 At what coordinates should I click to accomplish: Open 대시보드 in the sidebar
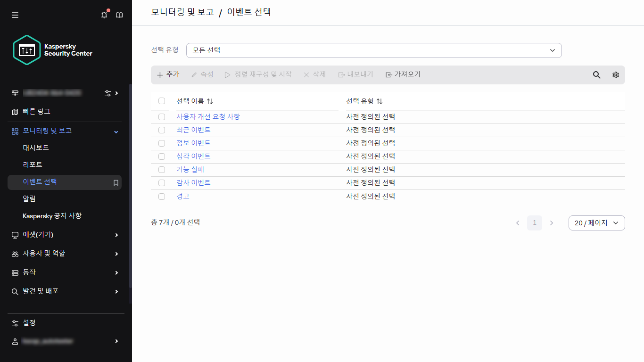tap(36, 148)
